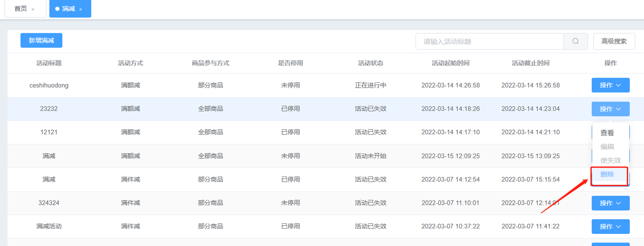Click the 活动方式 column header

(130, 63)
